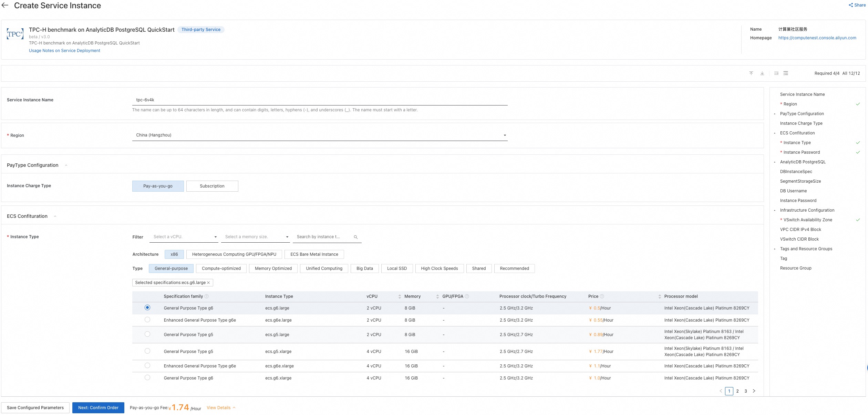Screen dimensions: 868x415
Task: Select Heterogeneous Computing GPU/FPGA/NPU architecture
Action: (x=234, y=254)
